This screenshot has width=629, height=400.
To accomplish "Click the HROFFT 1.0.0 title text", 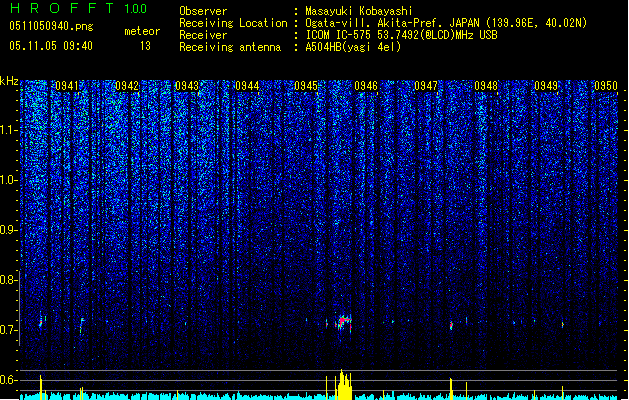I will pyautogui.click(x=79, y=8).
